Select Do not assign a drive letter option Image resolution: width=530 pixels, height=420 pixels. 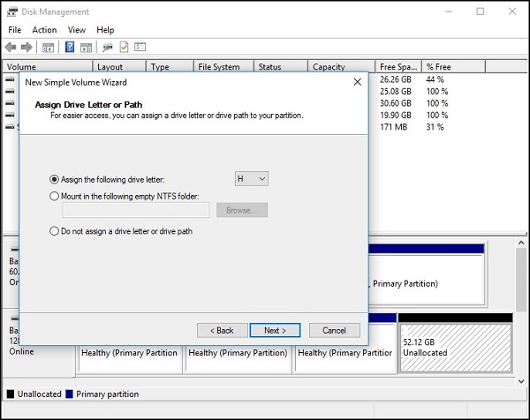click(55, 231)
